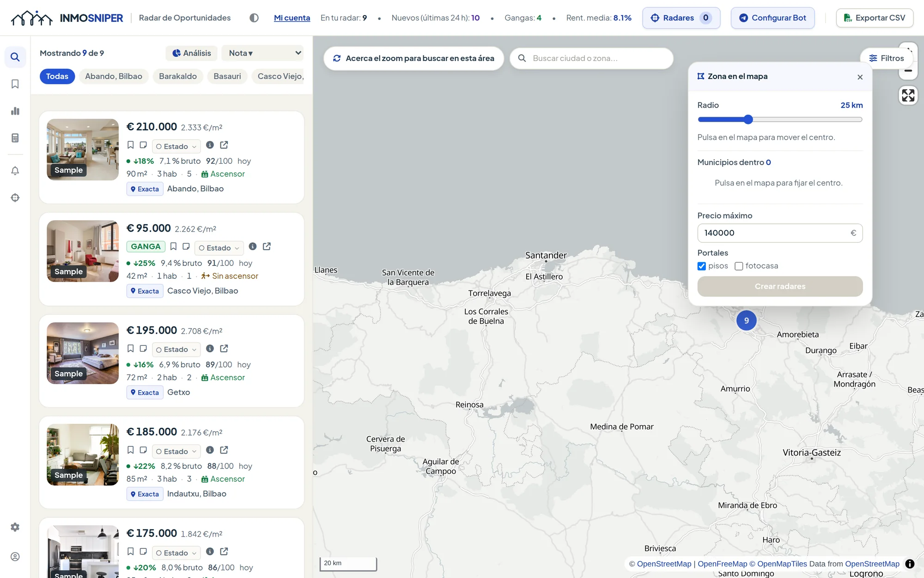Screen dimensions: 924x578
Task: Click Exacta location badge for Getxo
Action: (145, 393)
